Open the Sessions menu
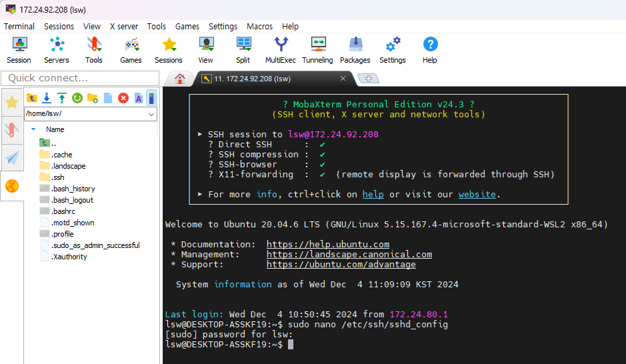 pos(59,27)
